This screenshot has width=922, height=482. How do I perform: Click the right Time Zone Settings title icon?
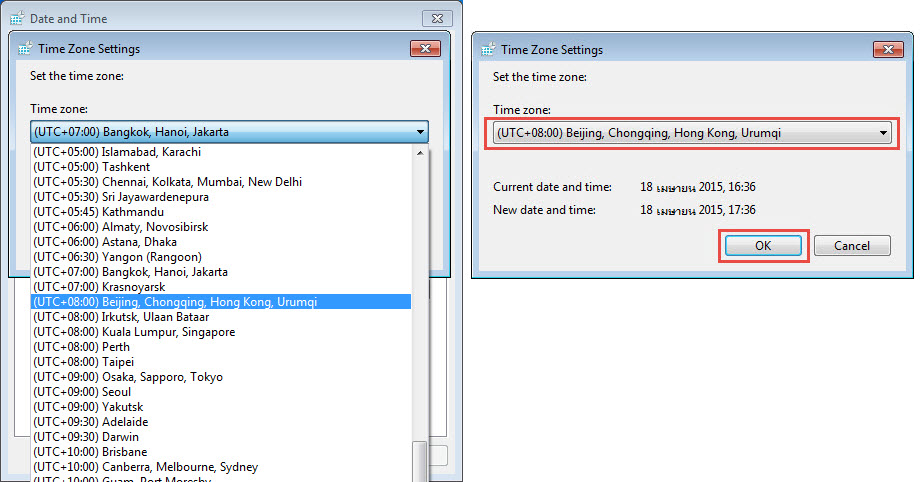[487, 49]
